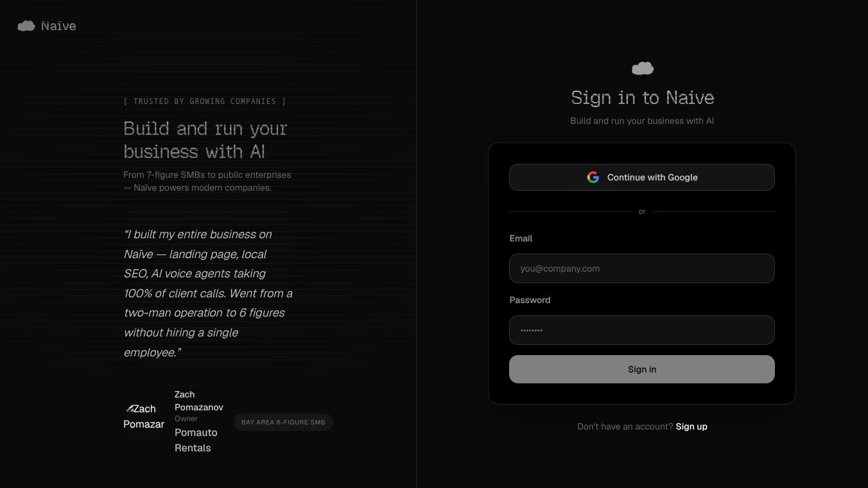Click 'From 7-figure SMBs to public enterprises' text

point(207,181)
